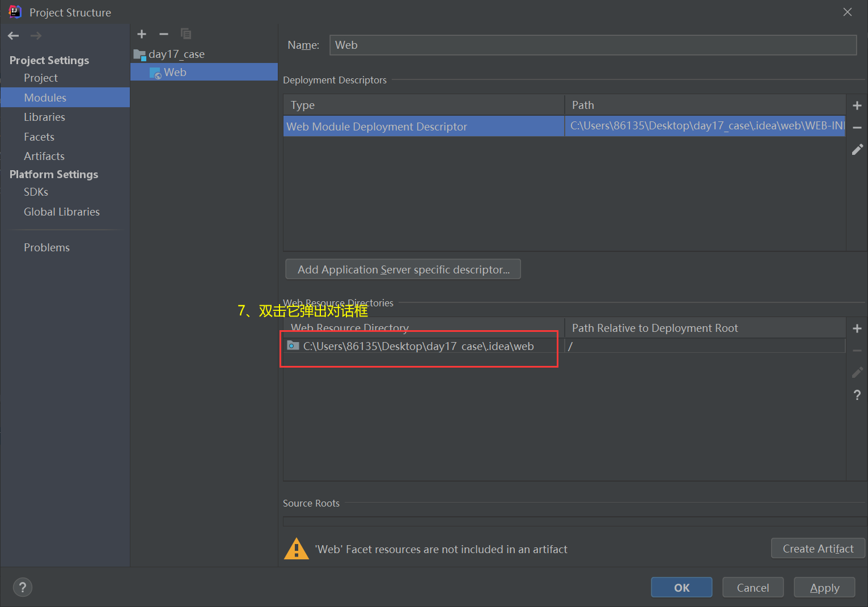The image size is (868, 607).
Task: Click the Name input field
Action: coord(593,45)
